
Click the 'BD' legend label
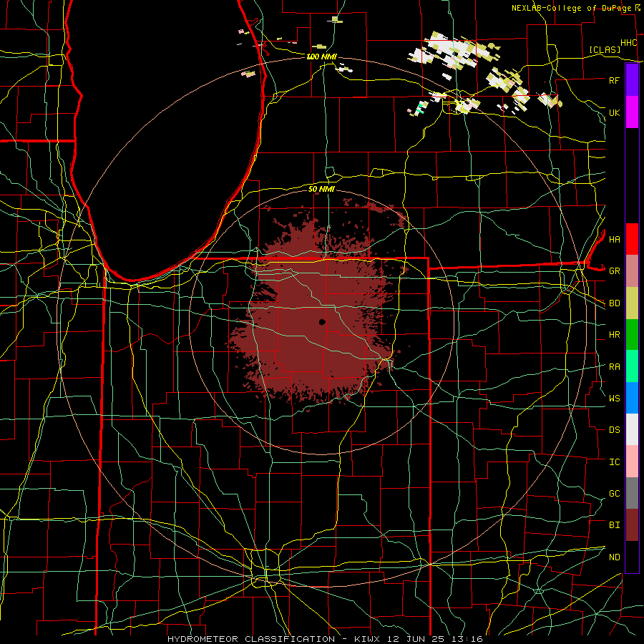pos(614,303)
